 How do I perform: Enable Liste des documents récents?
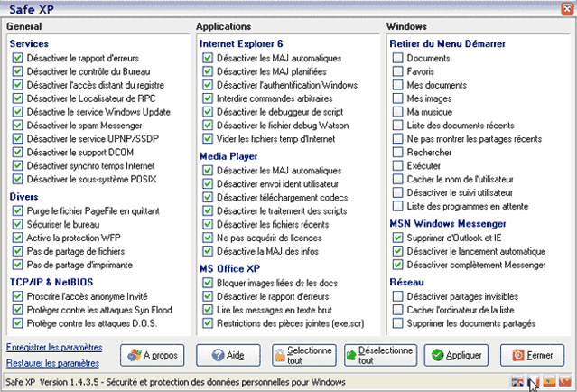click(398, 126)
